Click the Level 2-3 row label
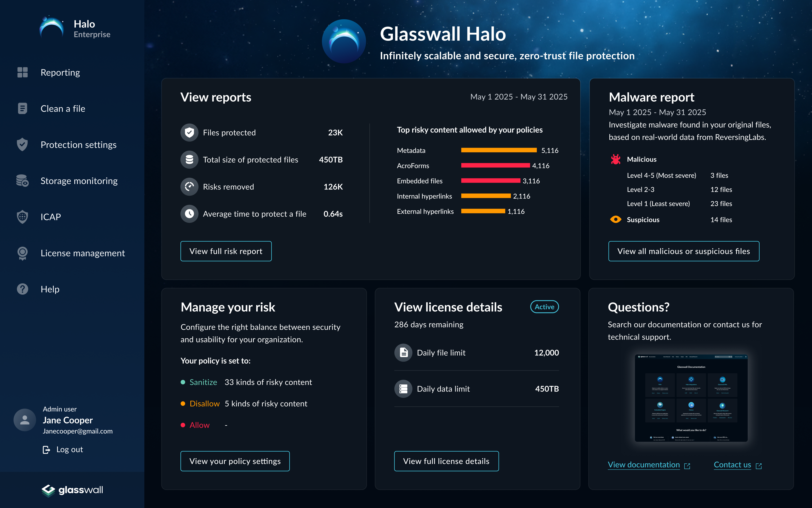 [x=641, y=189]
